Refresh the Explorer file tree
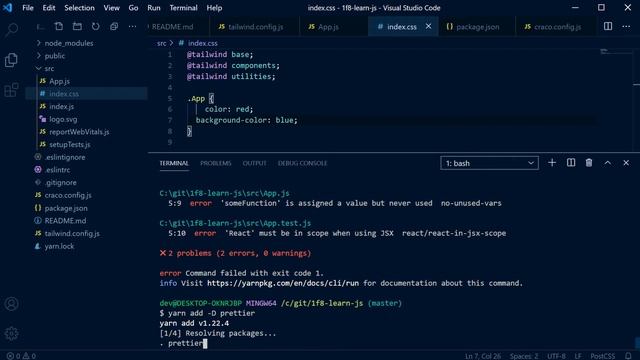 click(x=96, y=27)
